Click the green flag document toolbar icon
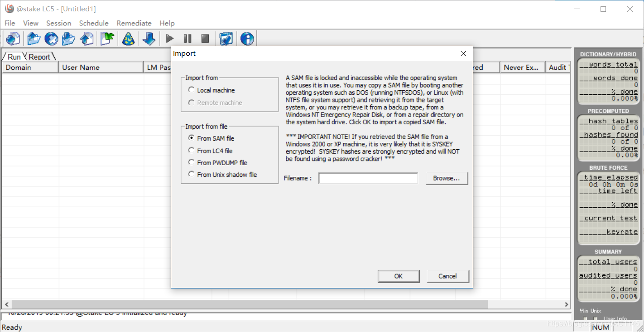The width and height of the screenshot is (644, 332). (107, 39)
